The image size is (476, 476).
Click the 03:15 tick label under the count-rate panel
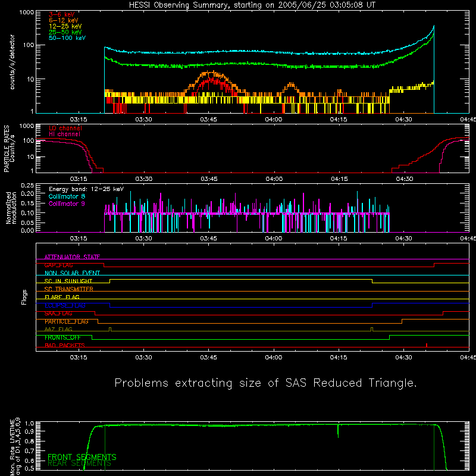(x=79, y=120)
